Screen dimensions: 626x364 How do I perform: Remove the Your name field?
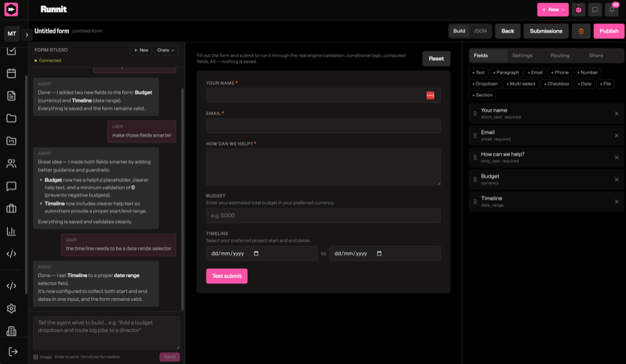click(616, 114)
